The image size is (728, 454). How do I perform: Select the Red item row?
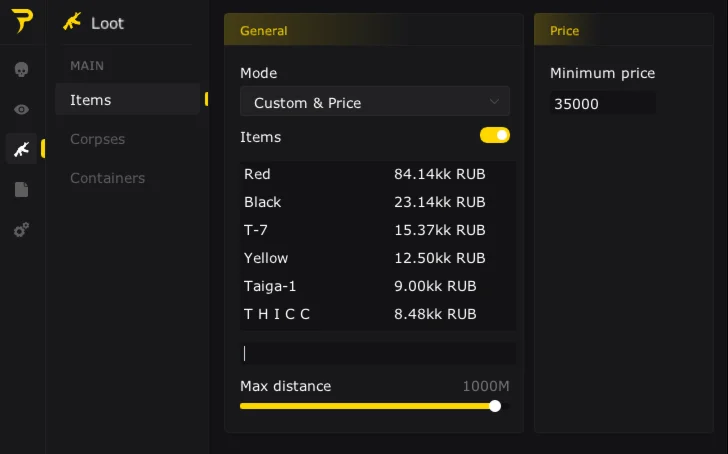[x=377, y=174]
